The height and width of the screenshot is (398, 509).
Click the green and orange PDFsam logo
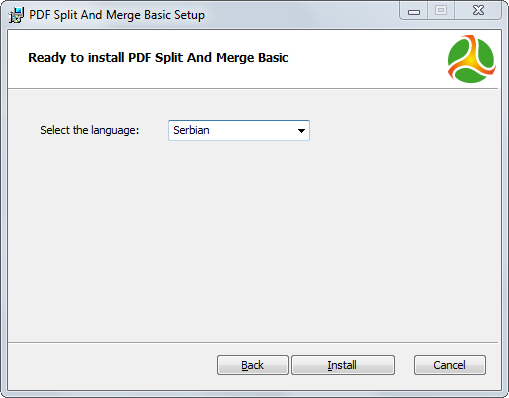(x=471, y=59)
